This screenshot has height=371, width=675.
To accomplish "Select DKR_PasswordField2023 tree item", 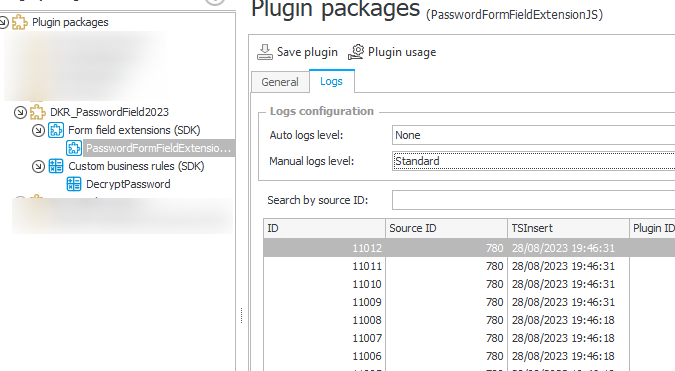I will tap(109, 112).
